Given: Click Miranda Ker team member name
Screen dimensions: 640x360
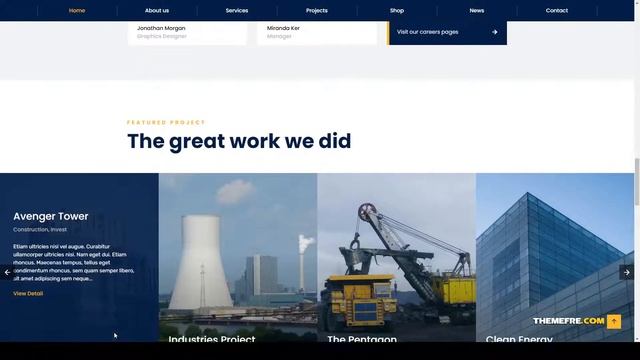Looking at the screenshot, I should [x=283, y=28].
